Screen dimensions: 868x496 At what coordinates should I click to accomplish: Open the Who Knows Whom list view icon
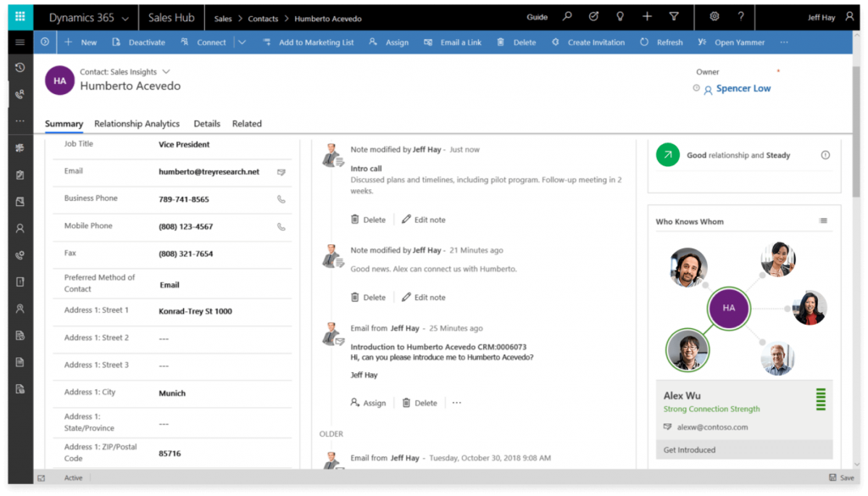coord(823,221)
